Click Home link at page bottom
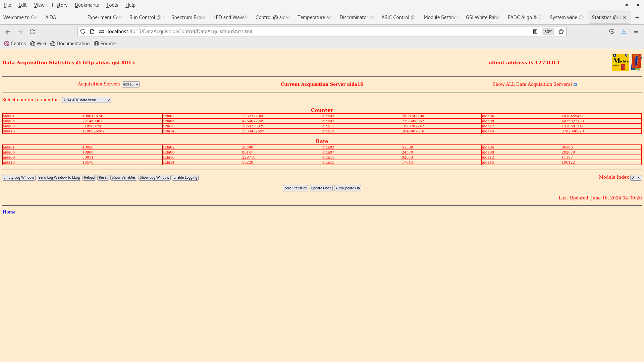 click(x=9, y=212)
